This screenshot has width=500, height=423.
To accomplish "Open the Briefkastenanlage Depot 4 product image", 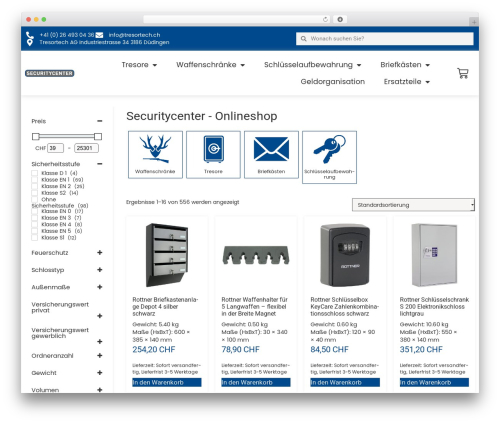I will point(167,255).
